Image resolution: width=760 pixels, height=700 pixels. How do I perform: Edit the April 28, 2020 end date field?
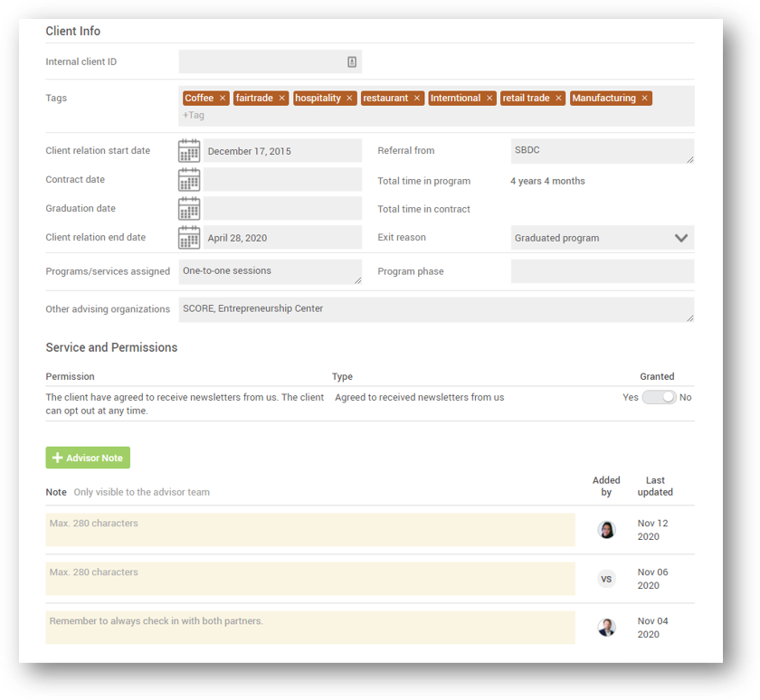click(x=282, y=237)
